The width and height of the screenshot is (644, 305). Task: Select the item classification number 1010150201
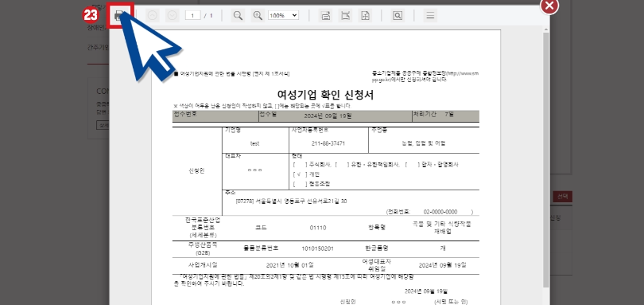[317, 248]
